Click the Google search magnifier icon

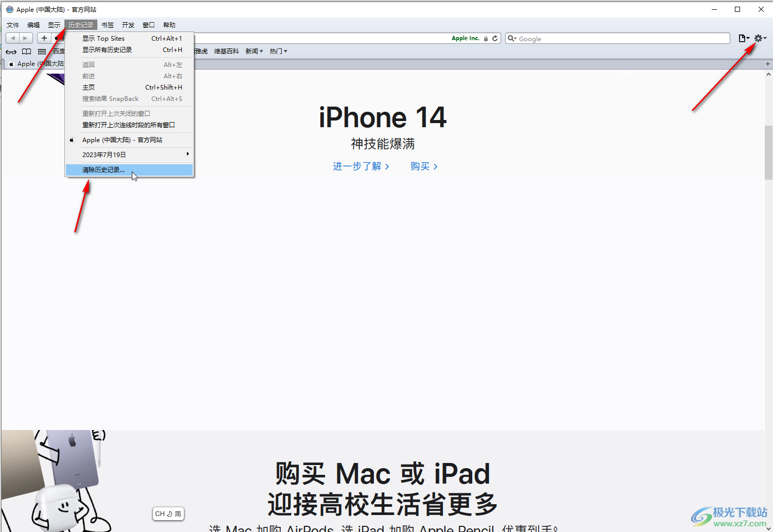pyautogui.click(x=512, y=38)
